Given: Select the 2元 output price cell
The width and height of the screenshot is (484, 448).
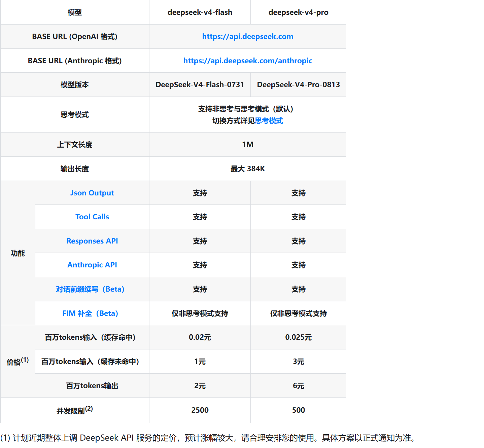Looking at the screenshot, I should 200,386.
